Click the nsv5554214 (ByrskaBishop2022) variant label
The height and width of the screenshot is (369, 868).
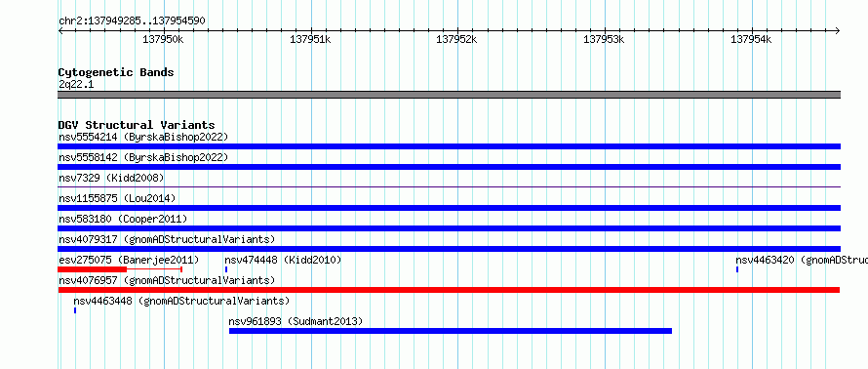pyautogui.click(x=143, y=137)
